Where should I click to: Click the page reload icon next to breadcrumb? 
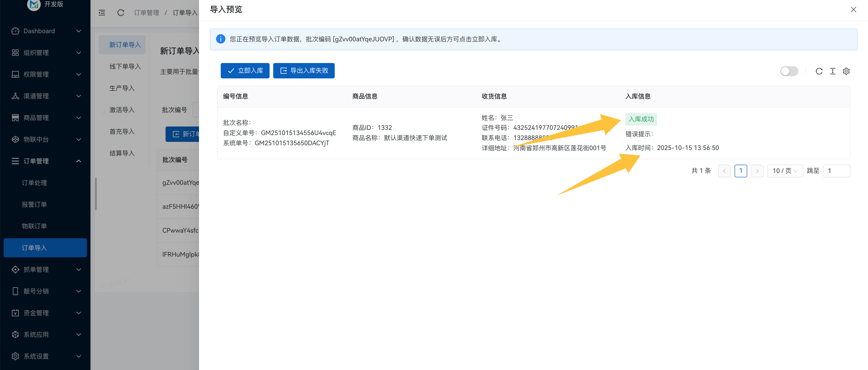click(121, 13)
